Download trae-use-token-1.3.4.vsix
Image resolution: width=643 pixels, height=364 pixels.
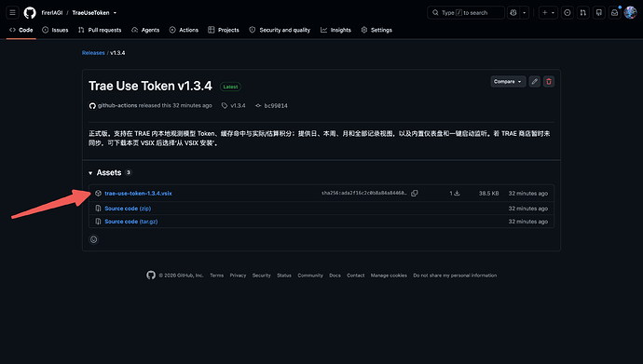138,194
